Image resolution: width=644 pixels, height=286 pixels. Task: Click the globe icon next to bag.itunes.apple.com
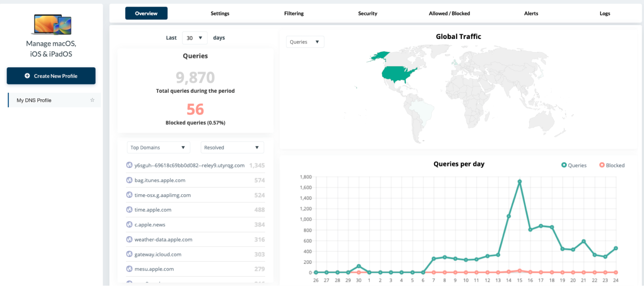[129, 180]
